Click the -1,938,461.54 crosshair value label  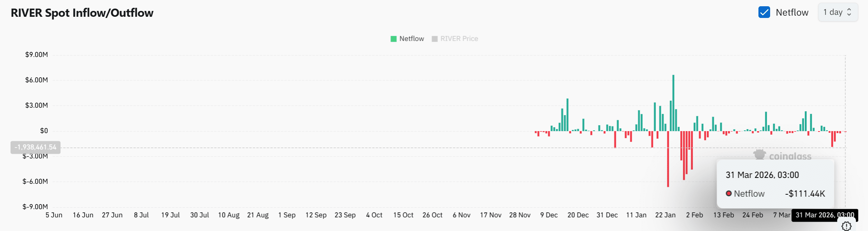(x=35, y=147)
